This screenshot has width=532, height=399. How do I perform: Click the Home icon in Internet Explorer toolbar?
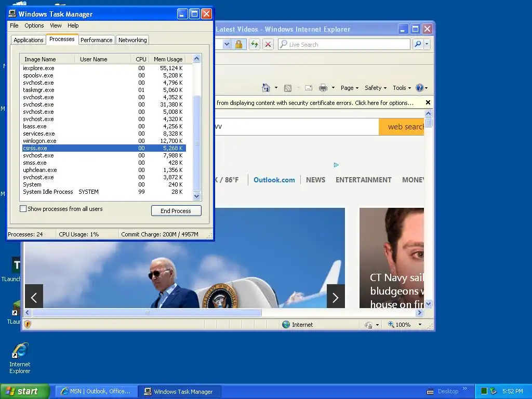pyautogui.click(x=266, y=88)
